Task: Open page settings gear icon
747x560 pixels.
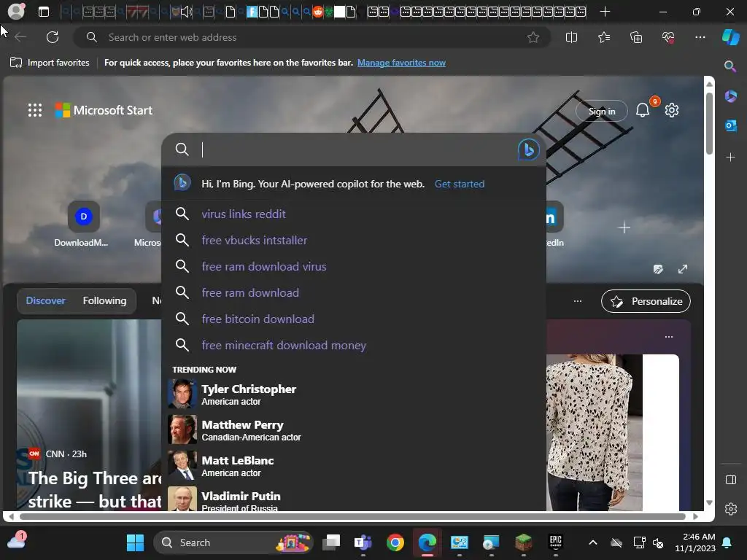Action: (x=672, y=110)
